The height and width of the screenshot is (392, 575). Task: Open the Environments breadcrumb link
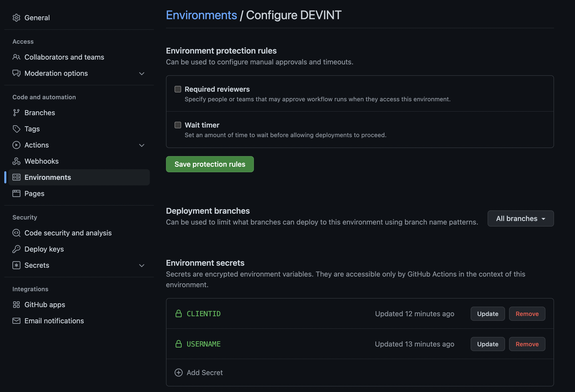pos(201,15)
